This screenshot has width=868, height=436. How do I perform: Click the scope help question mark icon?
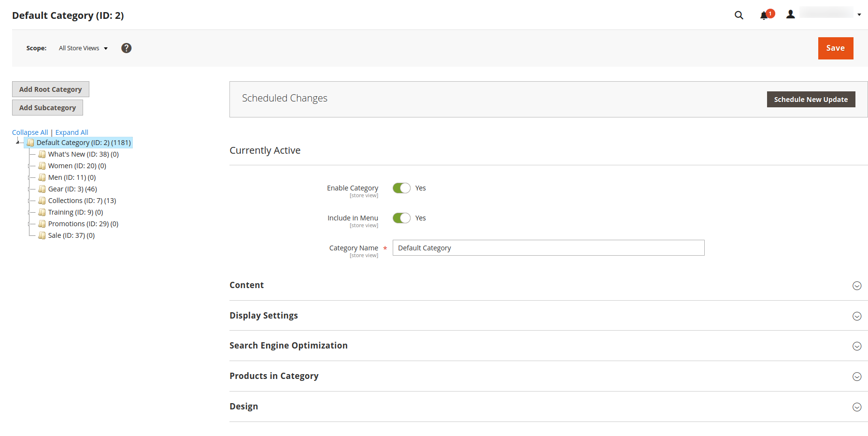[126, 48]
